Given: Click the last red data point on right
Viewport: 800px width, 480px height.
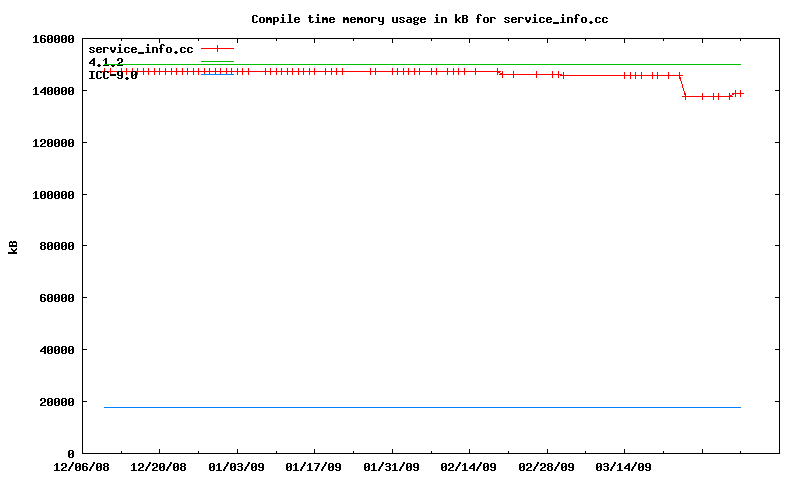Looking at the screenshot, I should click(x=740, y=93).
